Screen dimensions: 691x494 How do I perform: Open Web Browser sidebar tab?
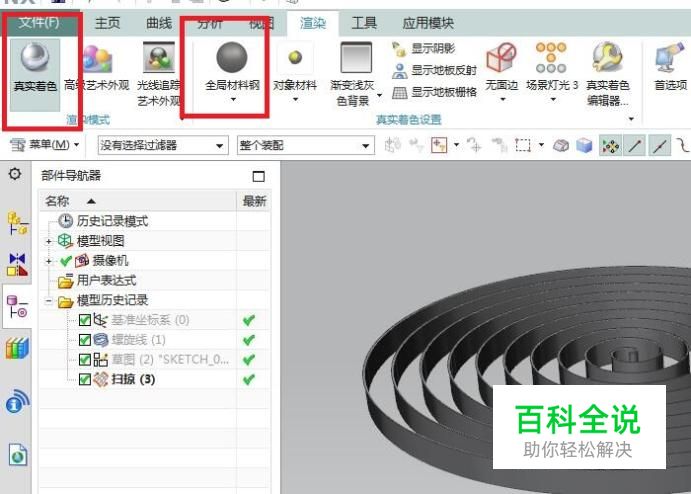[x=18, y=455]
